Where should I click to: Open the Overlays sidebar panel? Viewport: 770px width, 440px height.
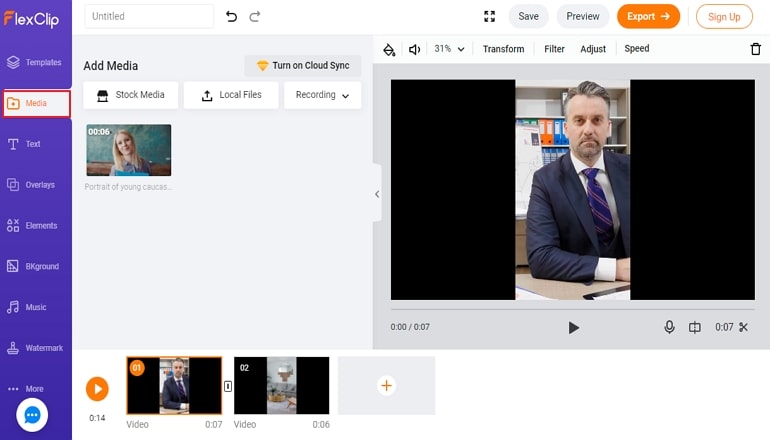tap(31, 185)
